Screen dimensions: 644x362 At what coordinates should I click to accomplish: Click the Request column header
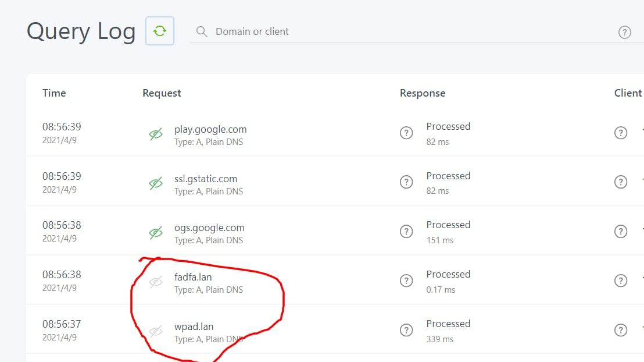pos(162,93)
